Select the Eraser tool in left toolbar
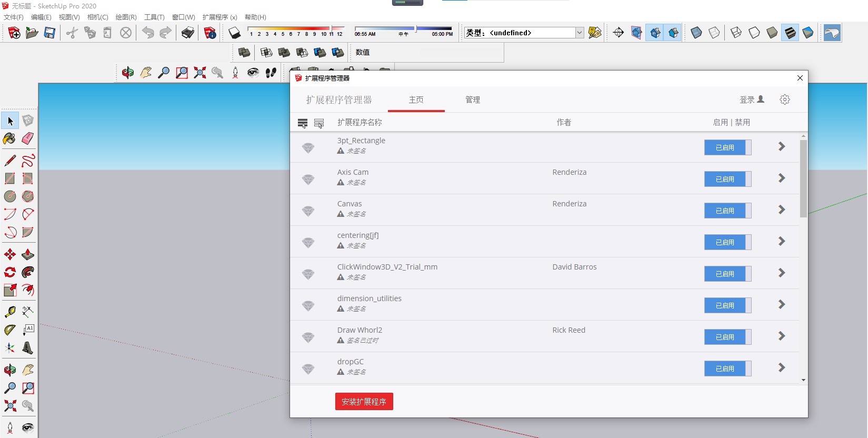 [x=28, y=138]
